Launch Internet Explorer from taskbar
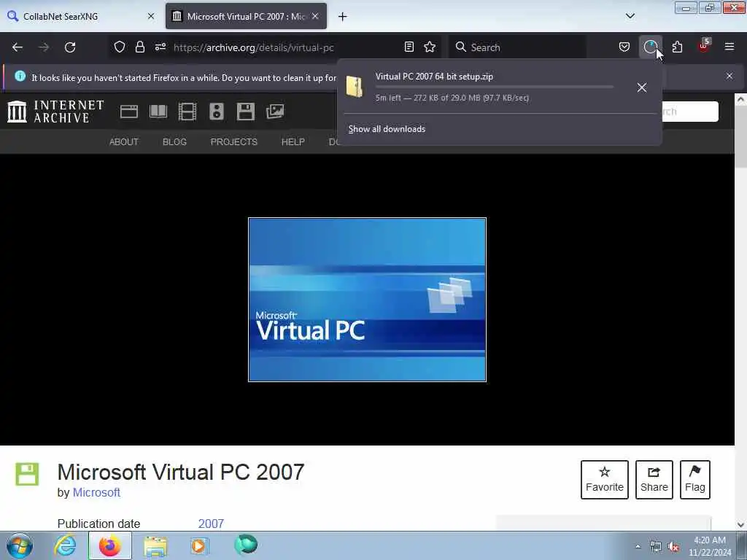Screen dimensions: 747x560 65,545
